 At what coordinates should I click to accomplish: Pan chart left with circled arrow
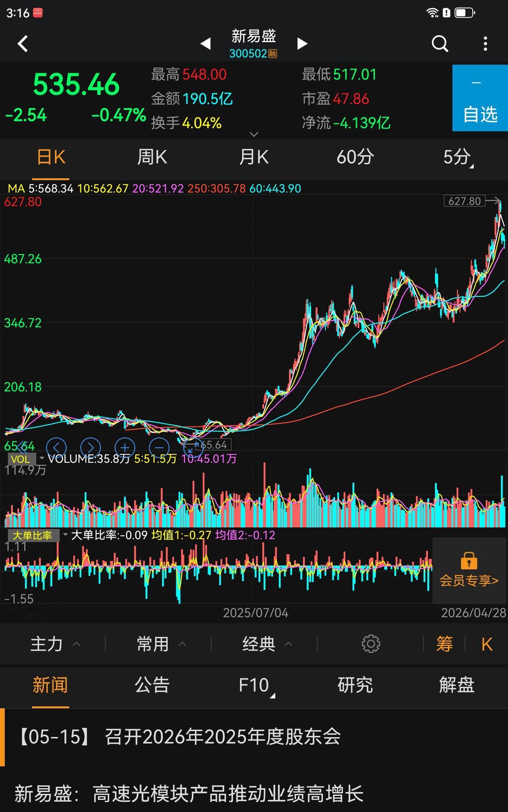pos(56,448)
